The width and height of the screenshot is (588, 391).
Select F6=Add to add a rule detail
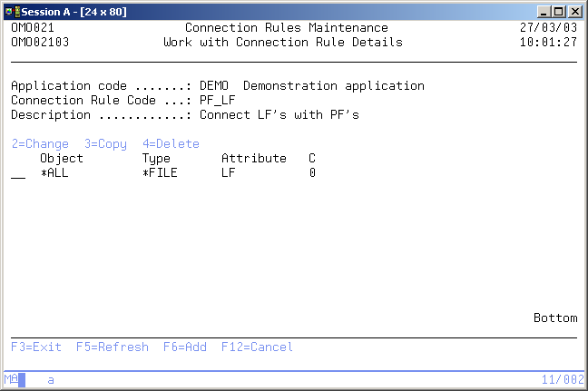pyautogui.click(x=185, y=347)
